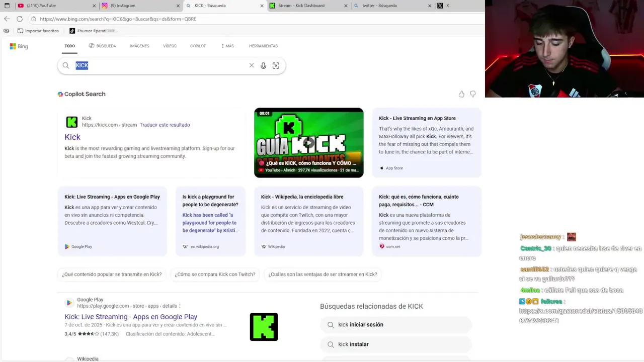The image size is (644, 362).
Task: Click the green Kick favicon in first result
Action: tap(72, 122)
